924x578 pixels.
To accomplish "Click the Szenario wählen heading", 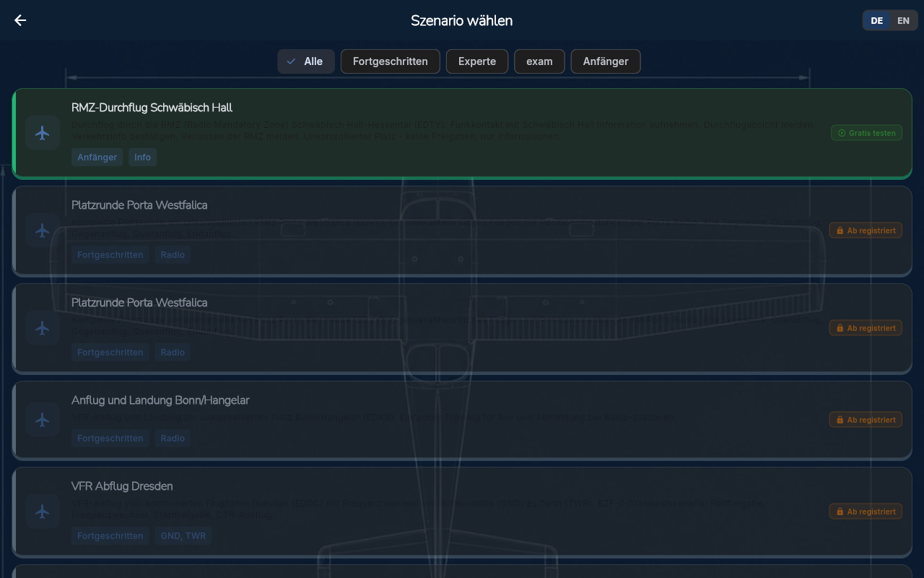I will [x=462, y=21].
